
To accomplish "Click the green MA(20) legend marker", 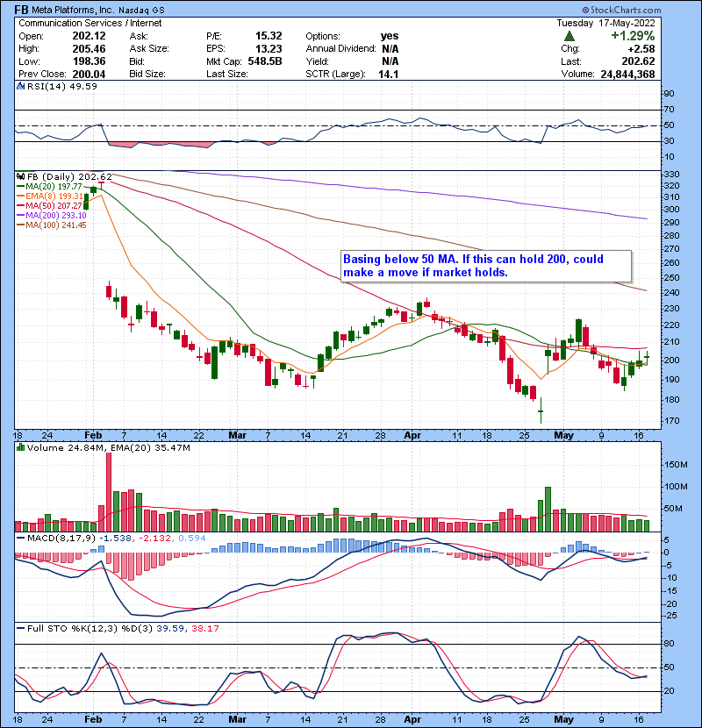I will [x=21, y=187].
